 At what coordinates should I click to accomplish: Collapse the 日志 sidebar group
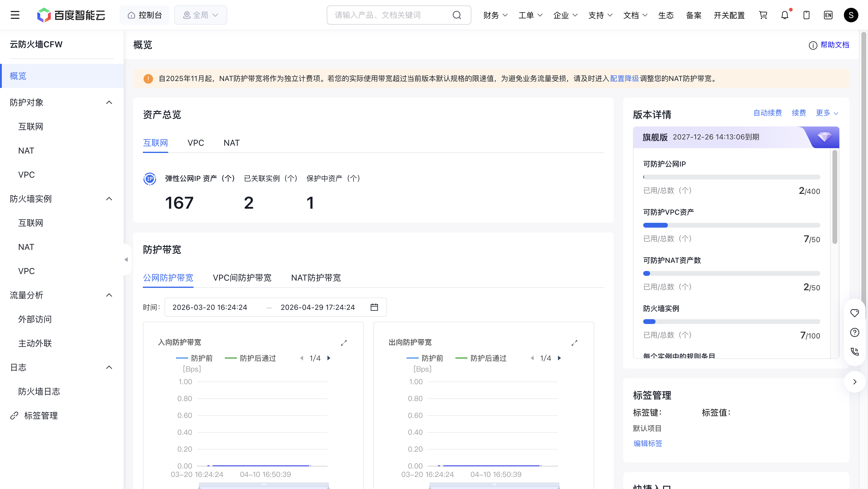pos(109,367)
